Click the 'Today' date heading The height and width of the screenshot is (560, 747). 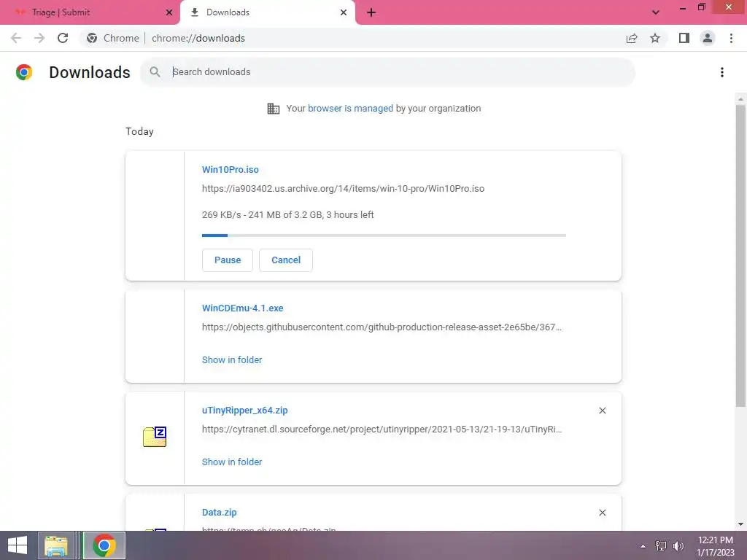[139, 131]
